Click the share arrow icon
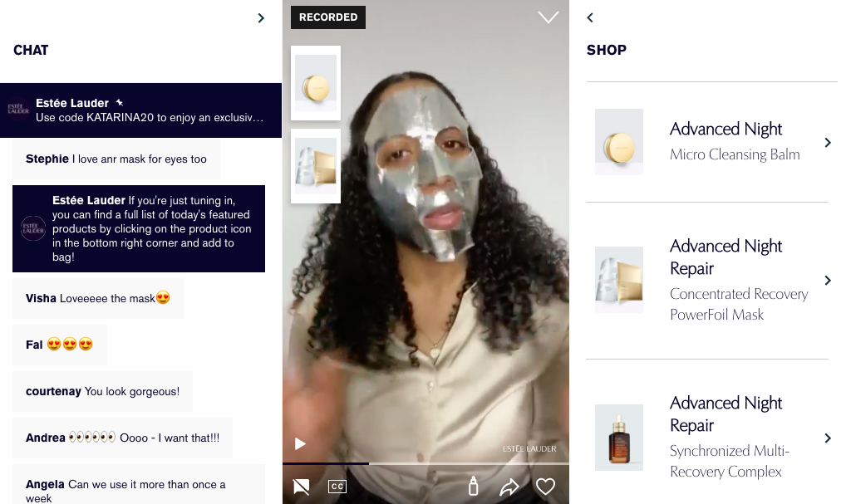Screen dimensions: 846x504 pyautogui.click(x=509, y=487)
